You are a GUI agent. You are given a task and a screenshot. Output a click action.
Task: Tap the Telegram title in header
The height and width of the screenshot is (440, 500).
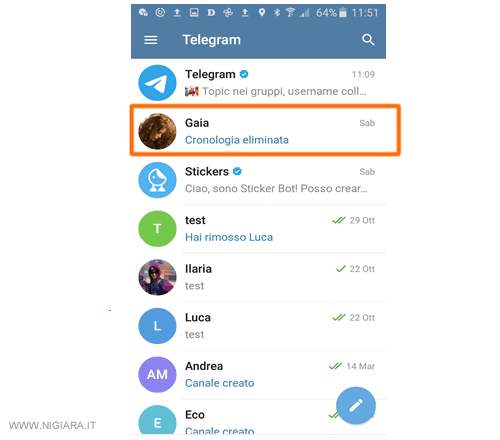pyautogui.click(x=211, y=40)
